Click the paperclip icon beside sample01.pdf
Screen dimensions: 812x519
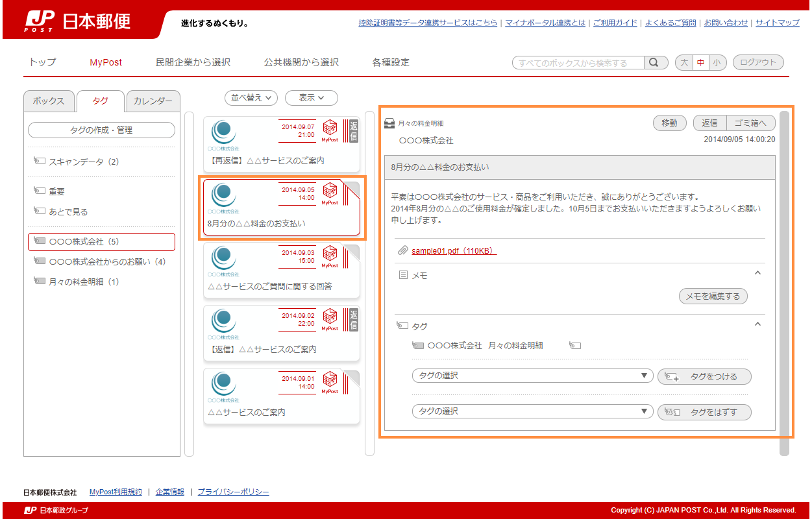click(403, 250)
